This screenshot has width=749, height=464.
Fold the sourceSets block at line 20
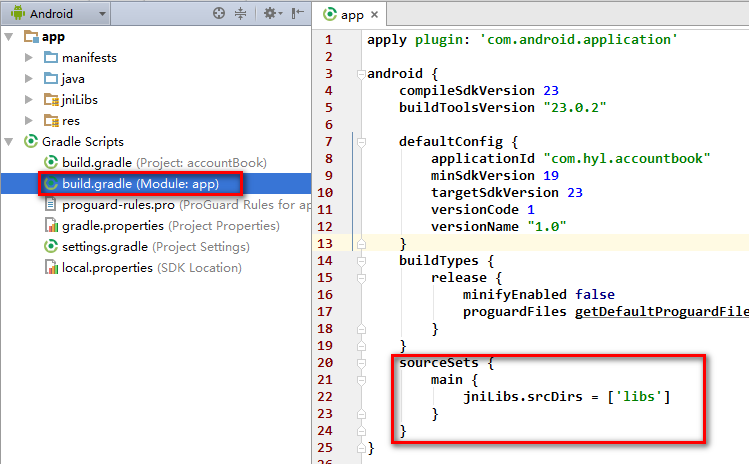pos(361,363)
